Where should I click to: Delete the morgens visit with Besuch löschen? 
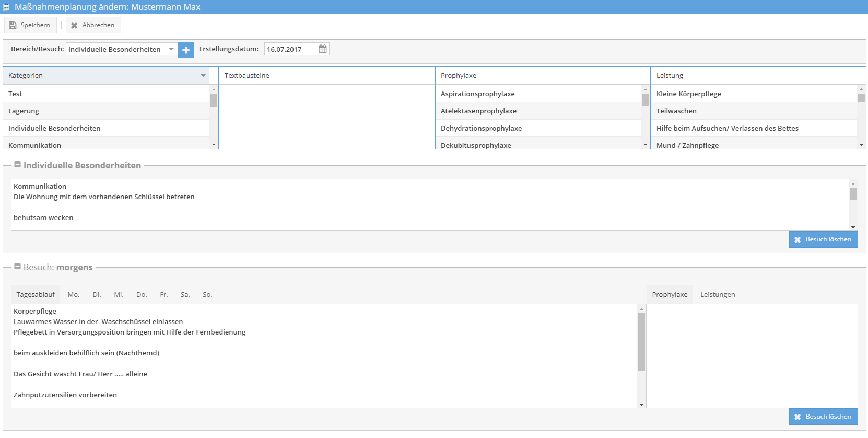pos(823,417)
